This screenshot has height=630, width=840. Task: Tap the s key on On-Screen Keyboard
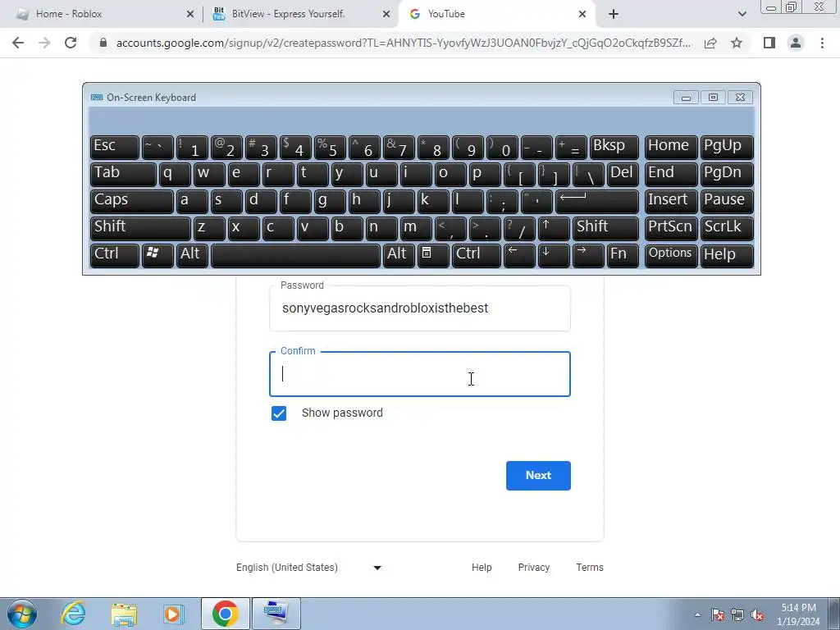point(226,201)
